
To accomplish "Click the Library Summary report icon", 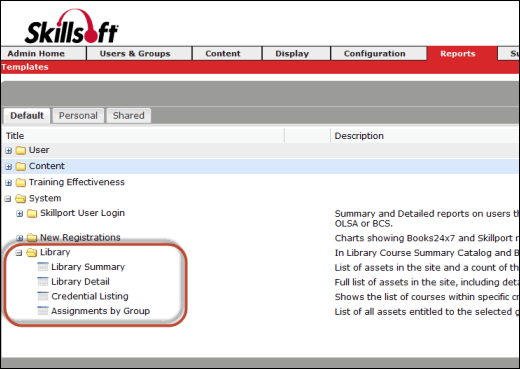I will (43, 267).
